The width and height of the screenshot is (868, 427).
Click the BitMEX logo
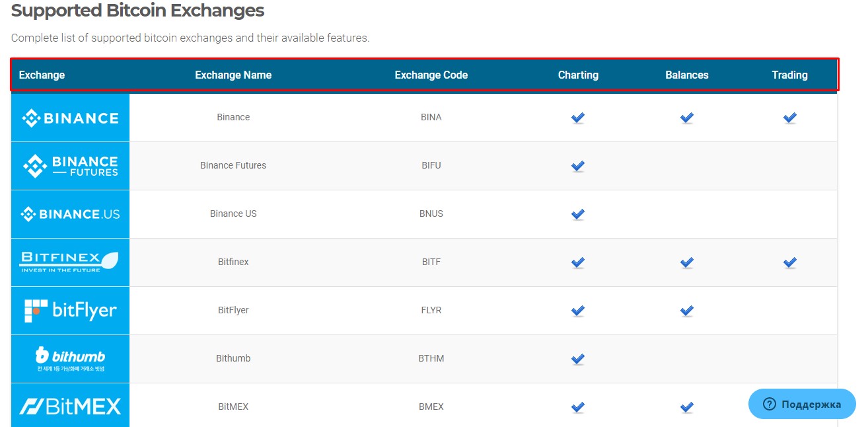coord(70,406)
